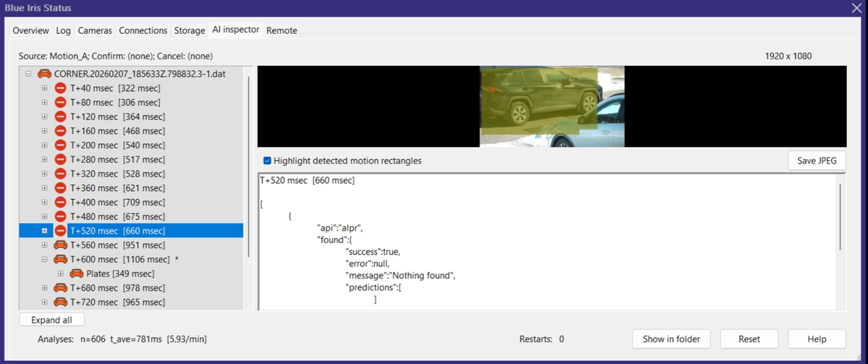Click the red no-entry icon at T+80 msec
Screen dimensions: 868x364
61,102
